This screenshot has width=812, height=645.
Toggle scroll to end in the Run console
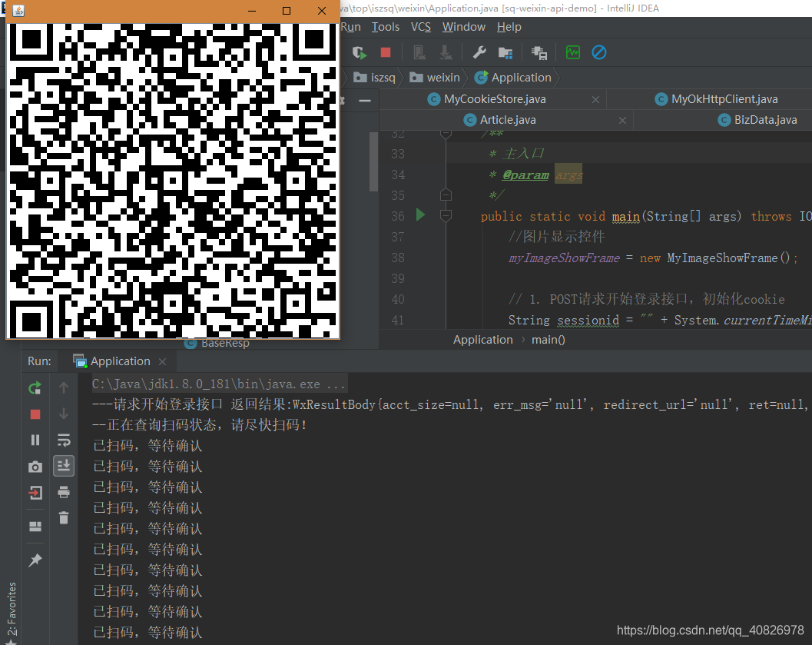pyautogui.click(x=64, y=466)
